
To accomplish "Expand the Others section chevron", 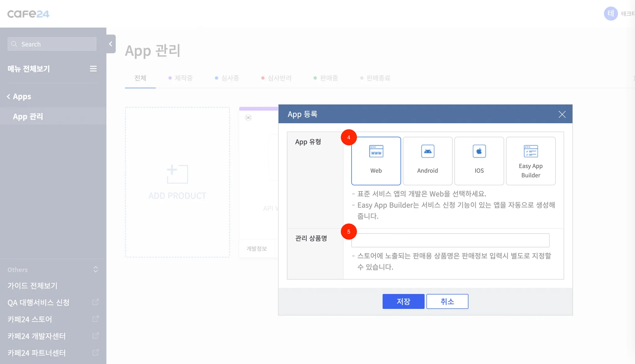I will click(x=95, y=269).
